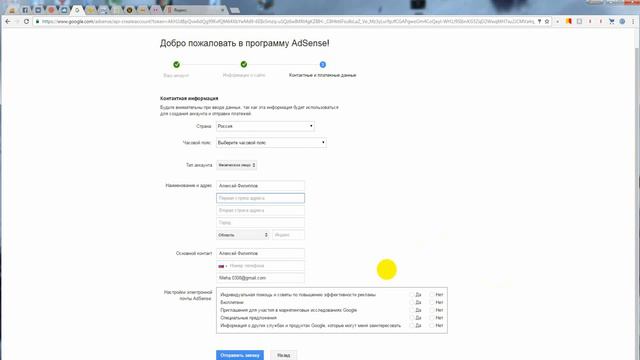Click the Контактные и платежные данные step label
This screenshot has height=360, width=640.
point(322,75)
